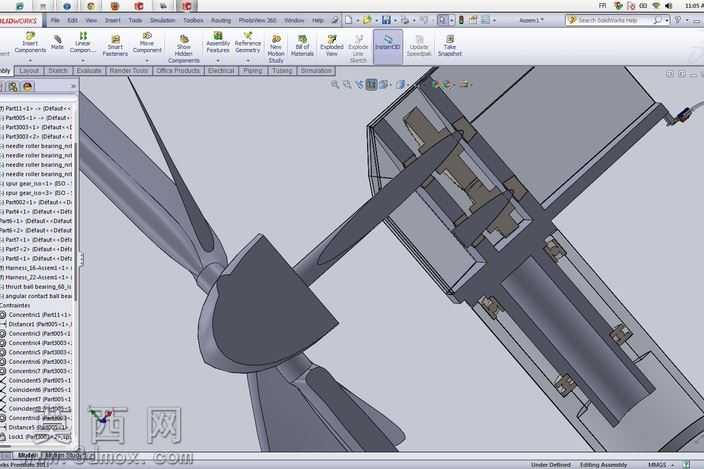
Task: Click the Zoom to Area icon
Action: tap(347, 84)
